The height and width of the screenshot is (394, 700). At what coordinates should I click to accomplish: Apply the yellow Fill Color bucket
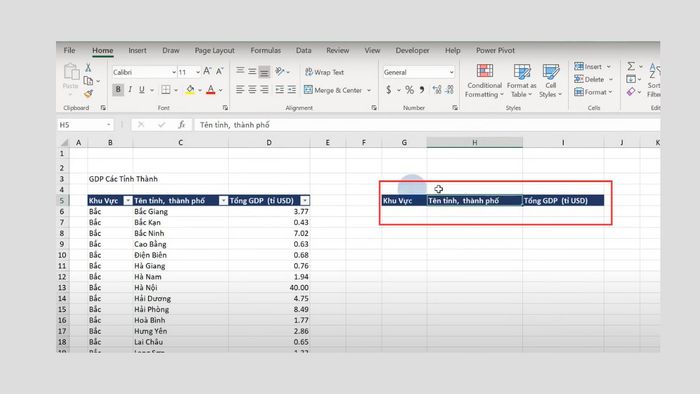point(190,90)
